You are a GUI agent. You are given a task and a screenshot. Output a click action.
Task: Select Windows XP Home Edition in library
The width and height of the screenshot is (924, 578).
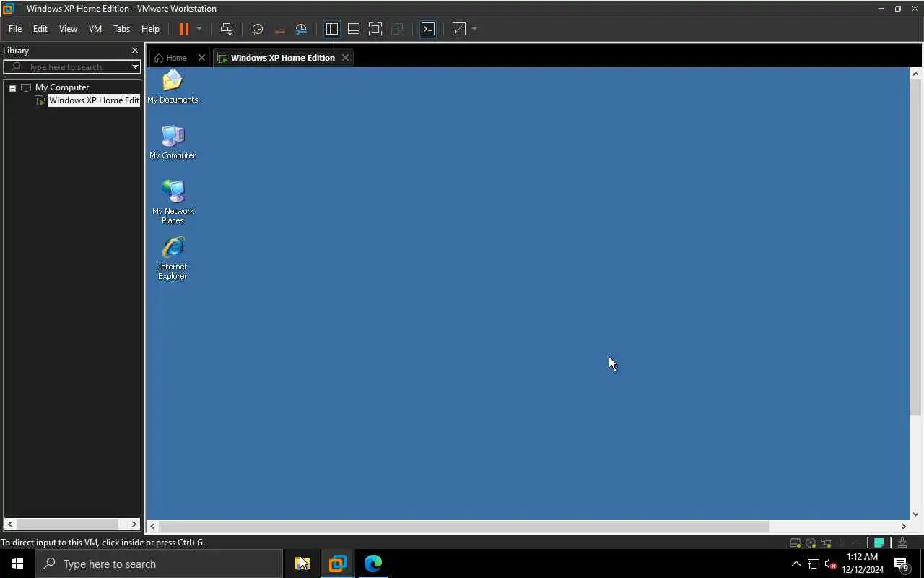(93, 100)
